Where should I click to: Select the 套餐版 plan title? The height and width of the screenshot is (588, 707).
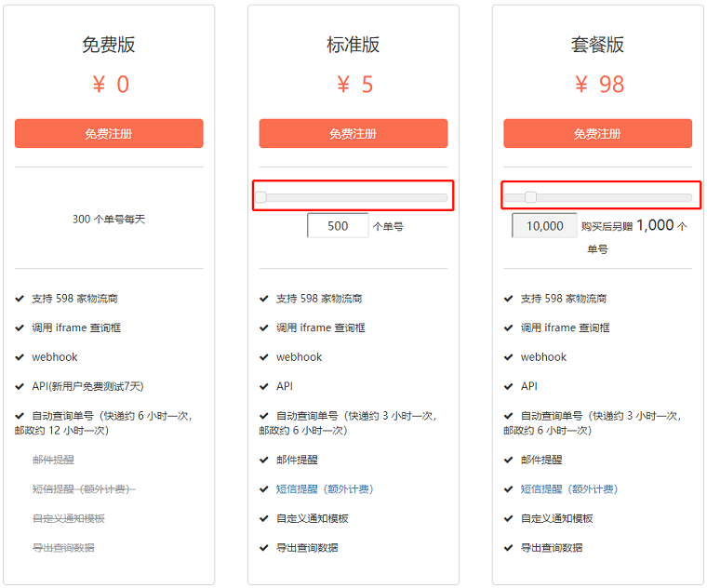[x=597, y=45]
